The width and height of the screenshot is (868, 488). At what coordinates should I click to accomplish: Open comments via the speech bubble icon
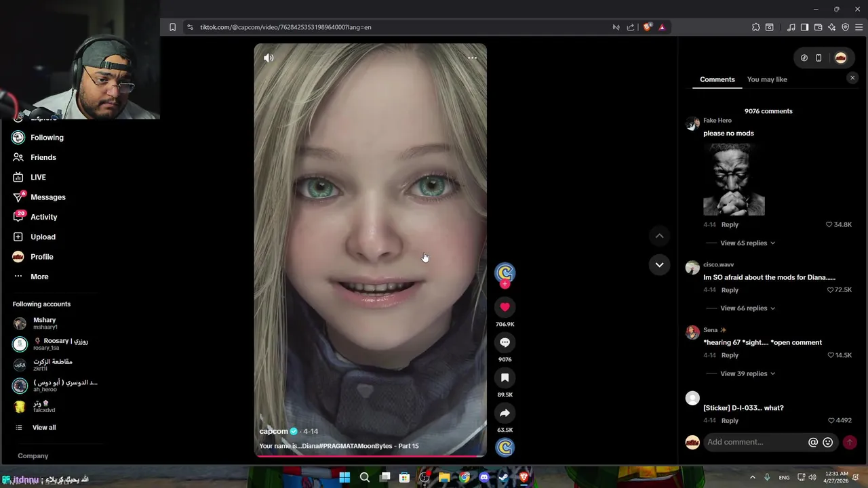click(505, 342)
